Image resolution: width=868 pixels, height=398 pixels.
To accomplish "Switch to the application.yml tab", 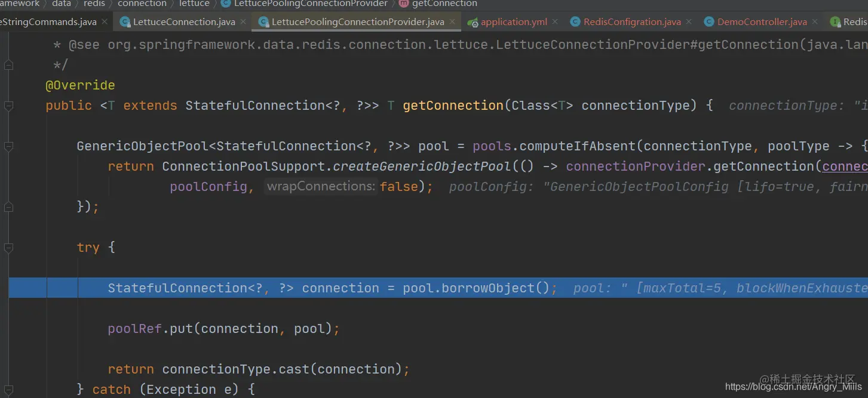I will 514,21.
